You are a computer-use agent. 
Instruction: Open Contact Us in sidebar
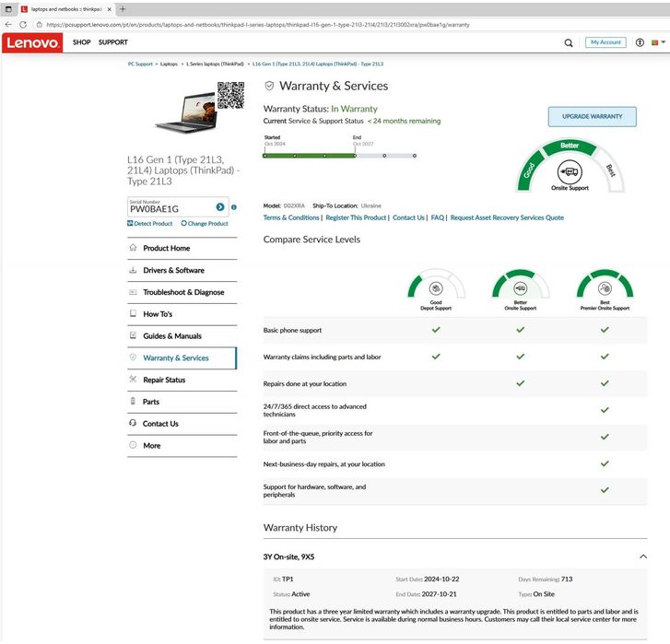(x=182, y=424)
